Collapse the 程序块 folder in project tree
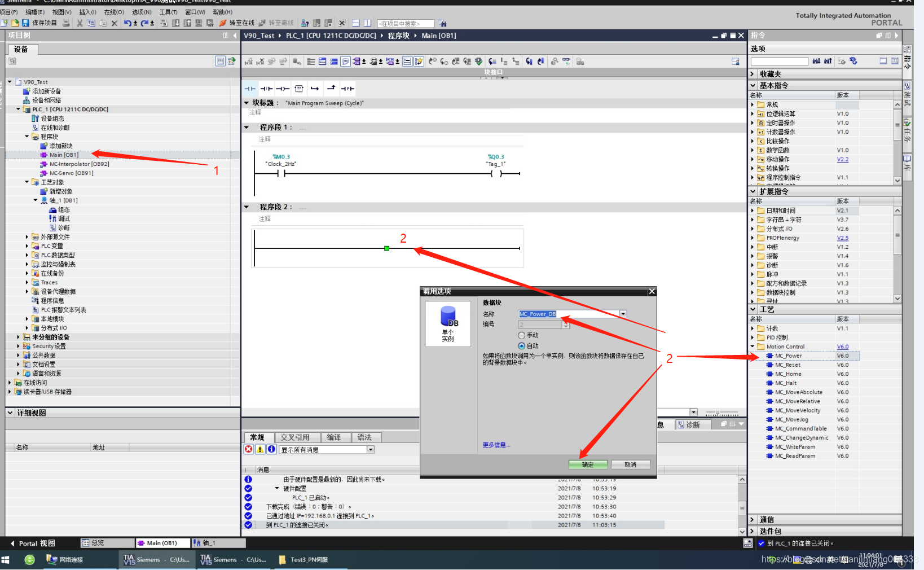 point(27,136)
